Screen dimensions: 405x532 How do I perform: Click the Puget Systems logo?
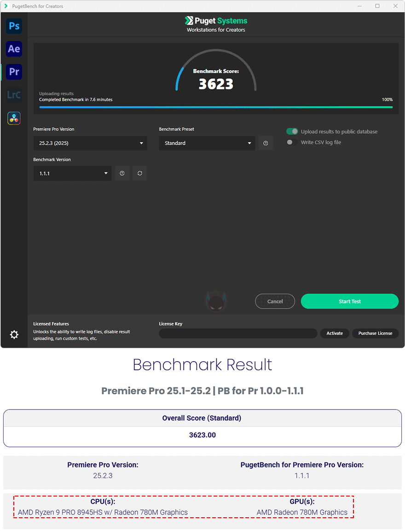point(216,21)
